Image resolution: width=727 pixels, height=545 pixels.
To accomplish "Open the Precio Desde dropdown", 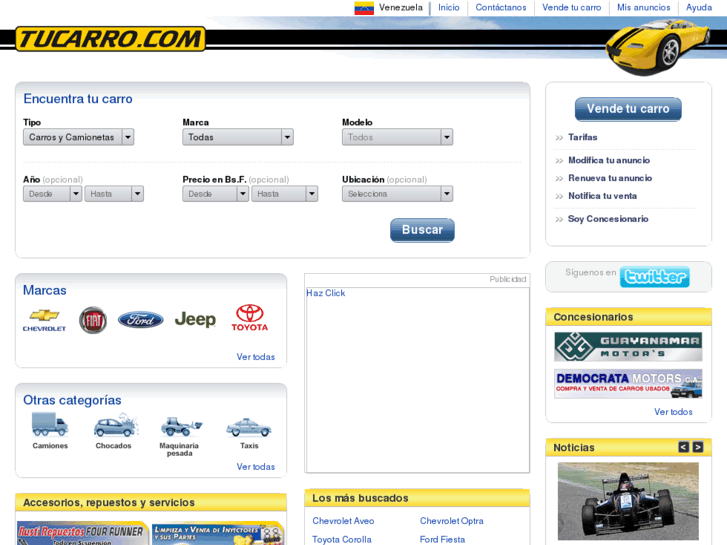I will click(216, 194).
